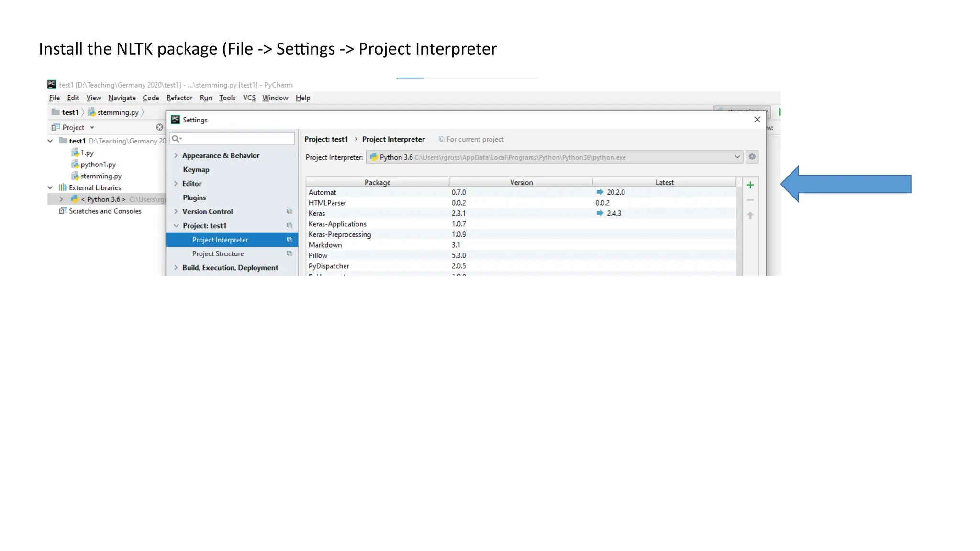Open the VCS menu
Image resolution: width=980 pixels, height=551 pixels.
[249, 98]
